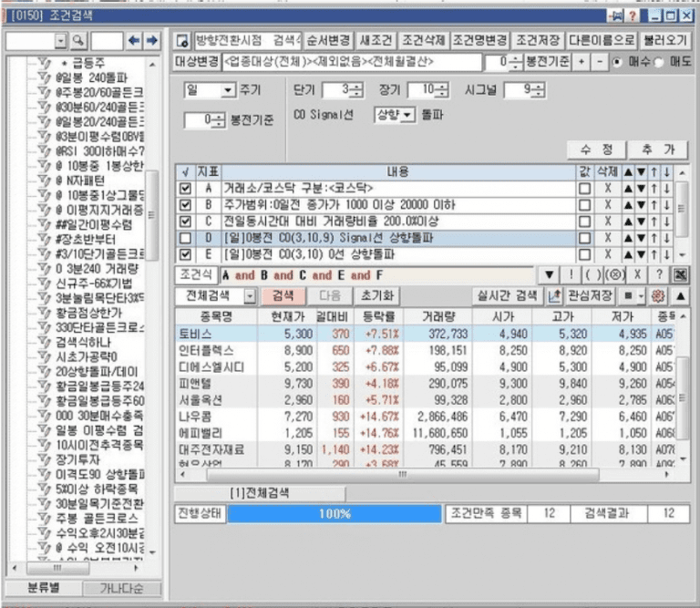Viewport: 700px width, 608px height.
Task: Enable the unchecked condition D checkbox
Action: (187, 238)
